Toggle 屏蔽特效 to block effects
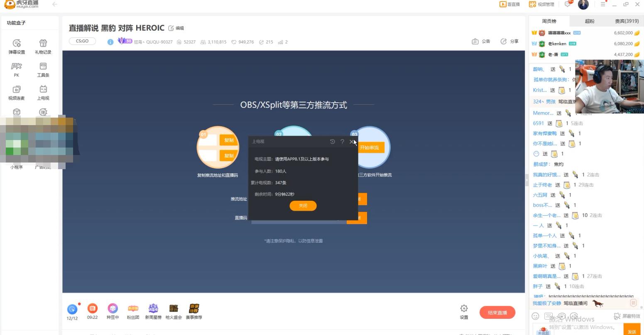This screenshot has width=644, height=335. (626, 316)
